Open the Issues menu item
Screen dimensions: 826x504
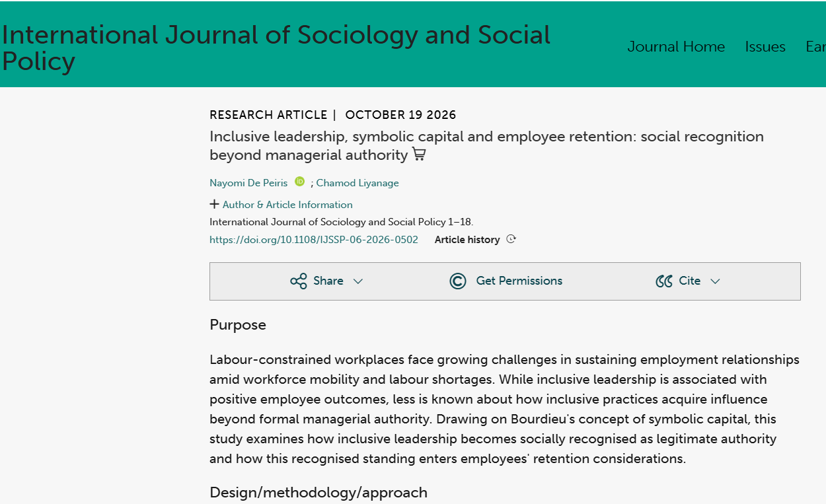pos(765,47)
